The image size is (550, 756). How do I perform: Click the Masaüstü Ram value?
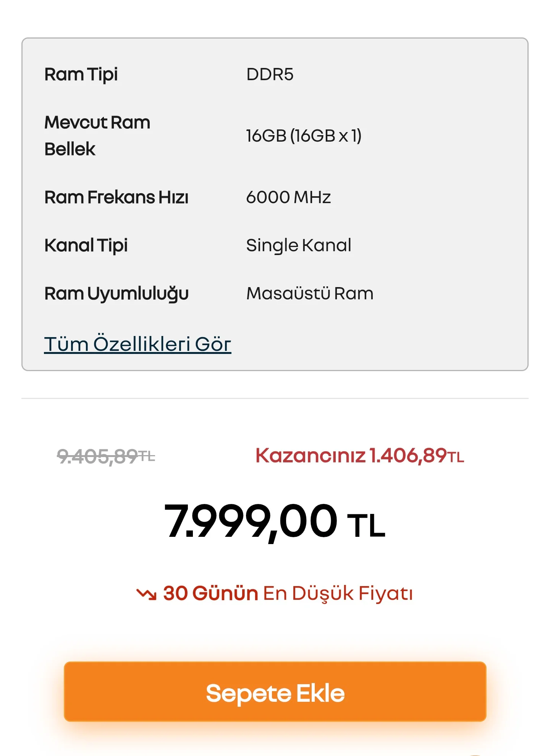pyautogui.click(x=310, y=294)
